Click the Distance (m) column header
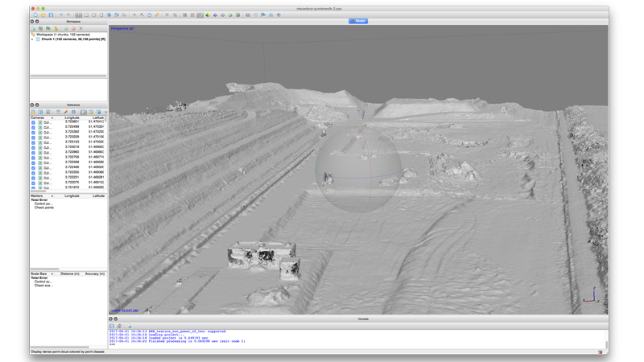This screenshot has height=362, width=644. click(x=70, y=274)
